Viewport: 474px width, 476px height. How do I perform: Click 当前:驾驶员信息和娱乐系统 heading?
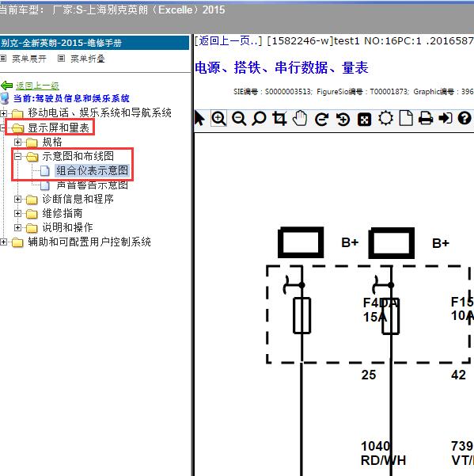(x=71, y=98)
